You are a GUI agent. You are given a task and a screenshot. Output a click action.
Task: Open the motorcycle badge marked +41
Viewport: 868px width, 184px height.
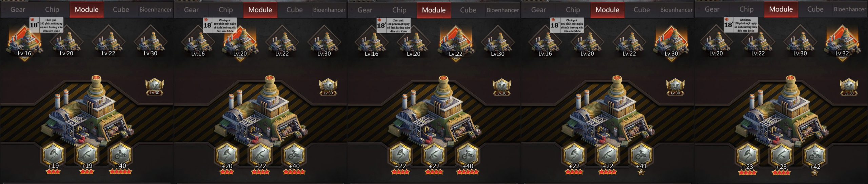(x=641, y=155)
